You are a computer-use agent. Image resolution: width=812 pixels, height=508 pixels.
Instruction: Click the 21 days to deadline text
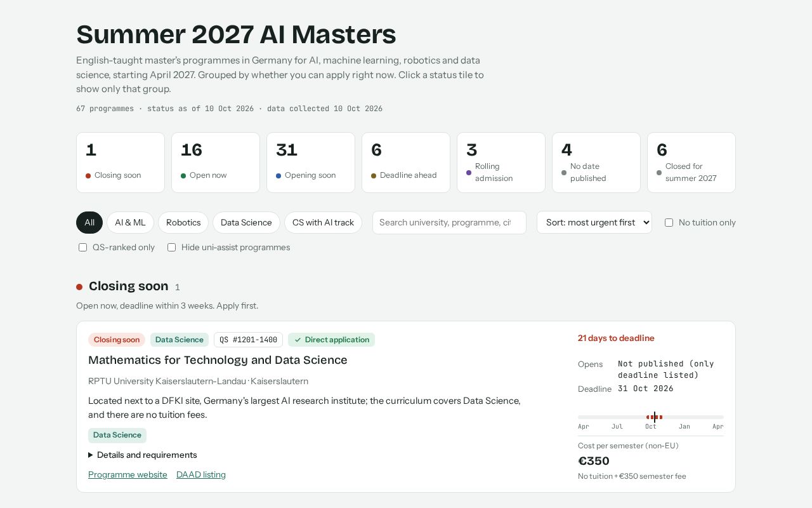tap(616, 338)
